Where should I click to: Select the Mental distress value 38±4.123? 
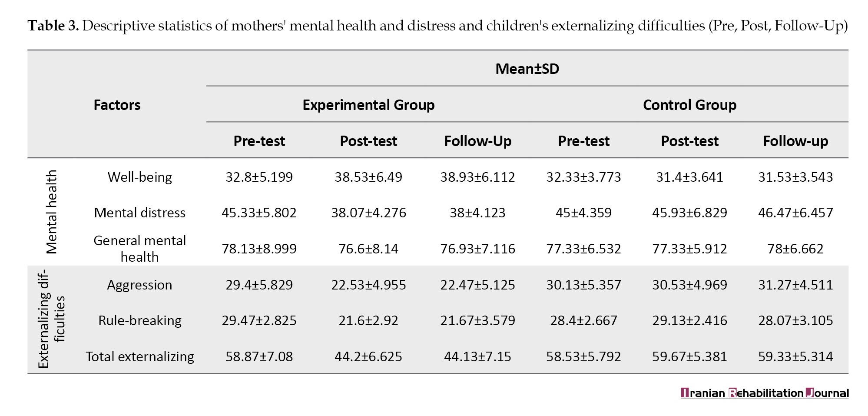[x=477, y=213]
